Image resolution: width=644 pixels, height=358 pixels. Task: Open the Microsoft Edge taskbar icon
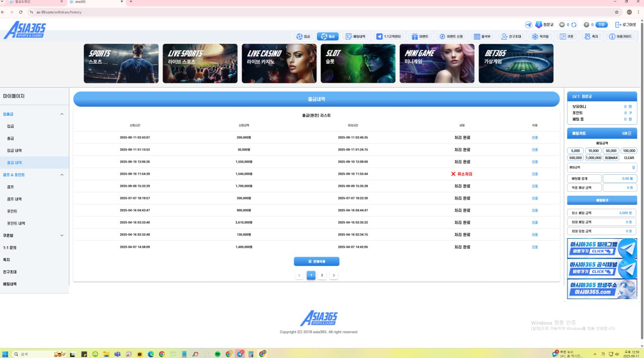click(x=150, y=354)
